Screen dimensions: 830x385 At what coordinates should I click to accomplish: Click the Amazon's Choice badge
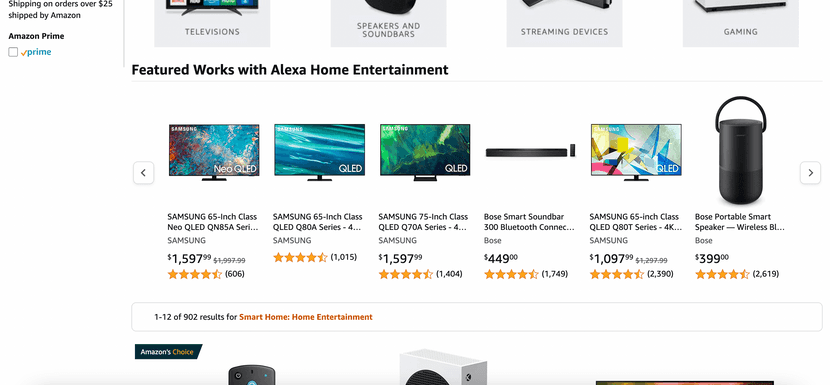[x=168, y=352]
